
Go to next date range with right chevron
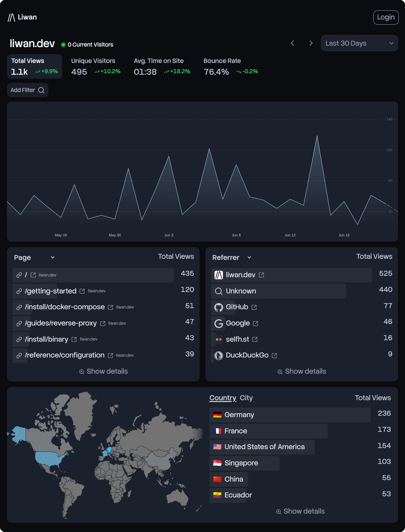click(x=311, y=43)
